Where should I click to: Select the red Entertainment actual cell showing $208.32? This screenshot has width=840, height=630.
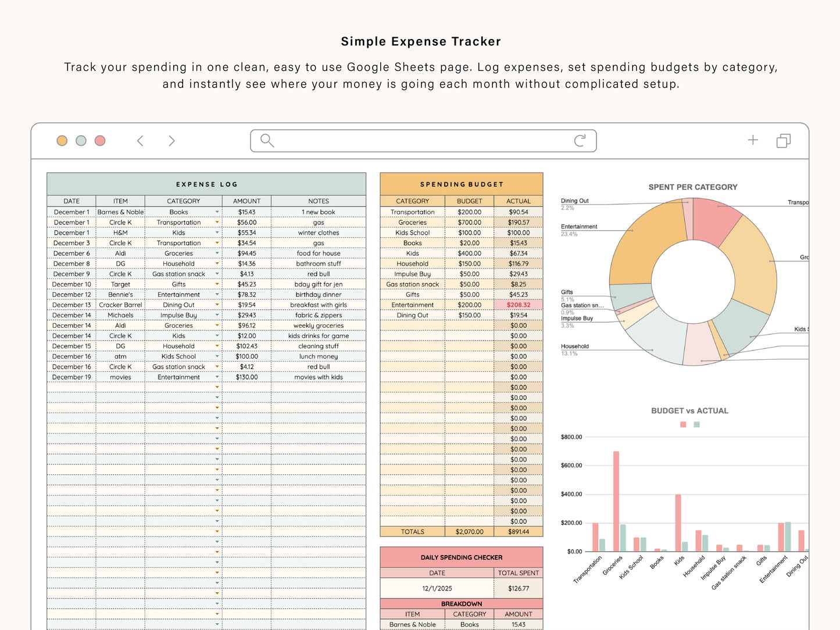pyautogui.click(x=518, y=305)
